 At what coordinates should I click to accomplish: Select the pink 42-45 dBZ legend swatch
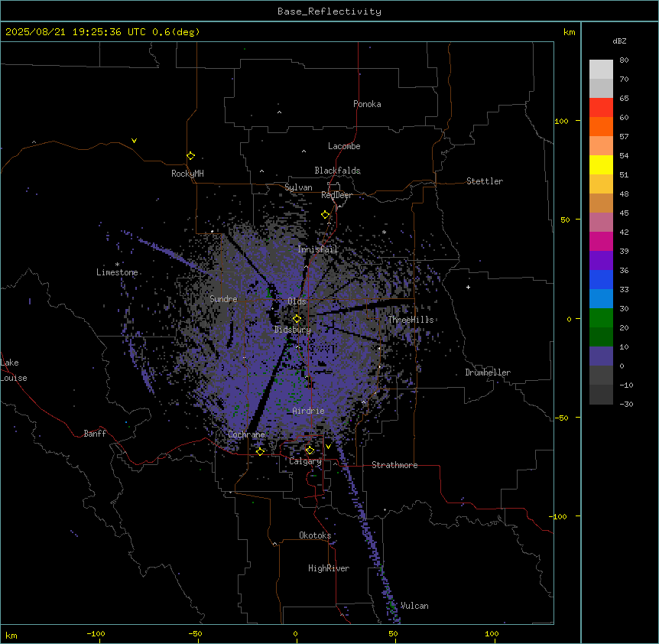tap(601, 223)
